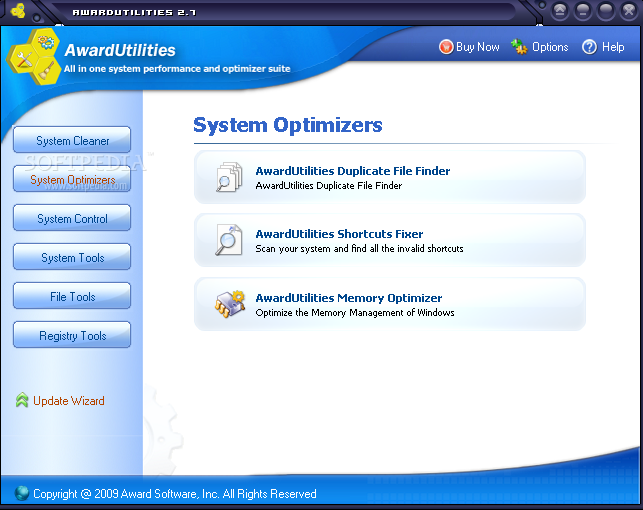Screen dimensions: 643x510
Task: Click 'Optimize the Memory Management of Windows' description
Action: click(x=355, y=312)
